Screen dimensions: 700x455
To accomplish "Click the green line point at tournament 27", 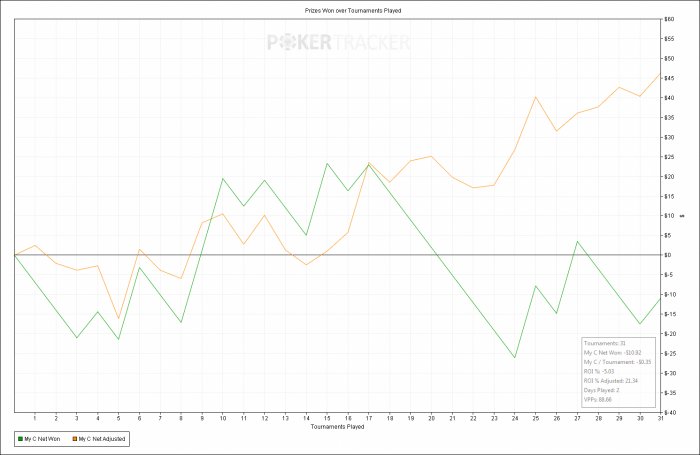I will [x=577, y=241].
